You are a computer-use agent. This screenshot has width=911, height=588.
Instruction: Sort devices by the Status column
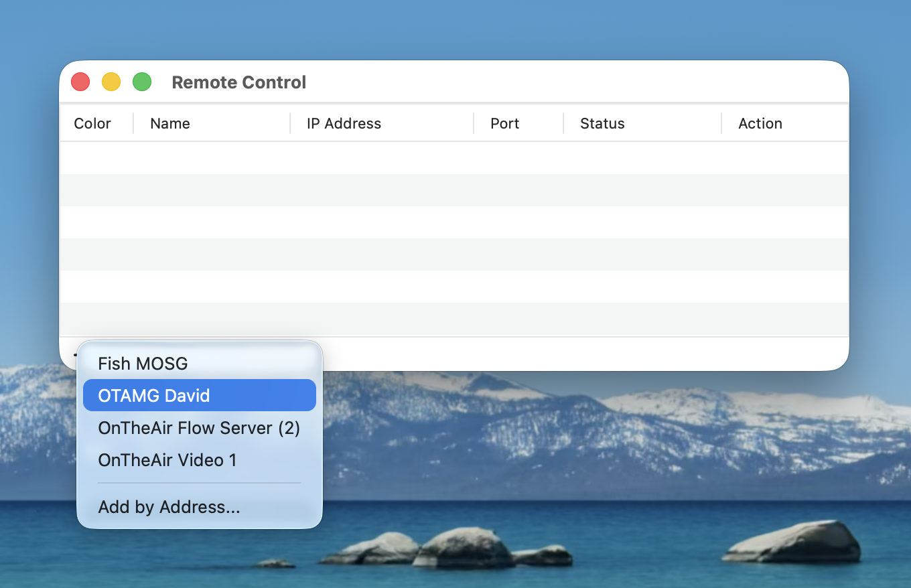(602, 123)
